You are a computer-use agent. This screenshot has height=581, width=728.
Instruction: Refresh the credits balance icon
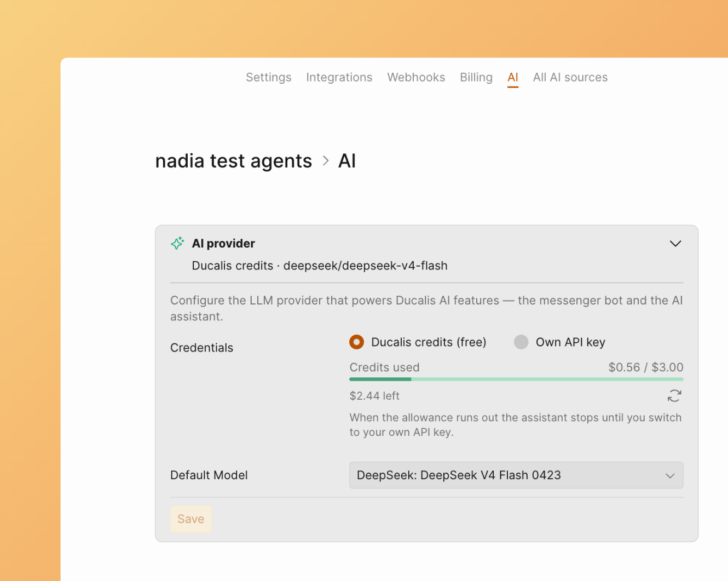pyautogui.click(x=674, y=395)
